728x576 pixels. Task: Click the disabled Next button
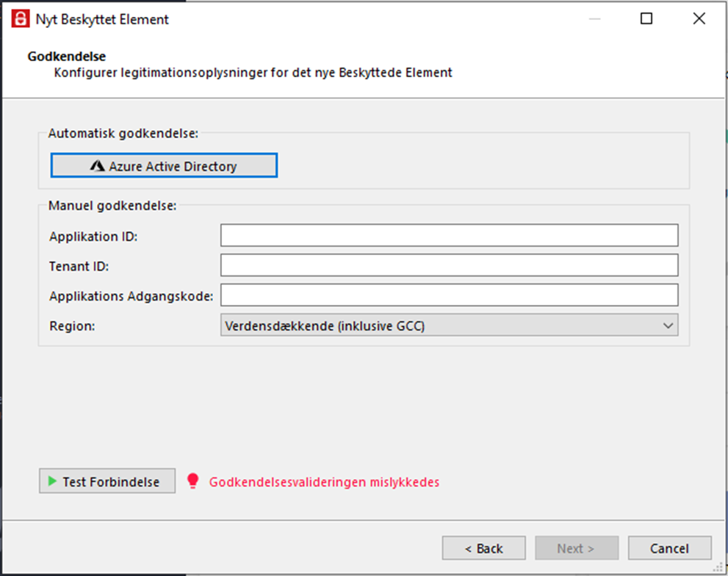click(577, 548)
